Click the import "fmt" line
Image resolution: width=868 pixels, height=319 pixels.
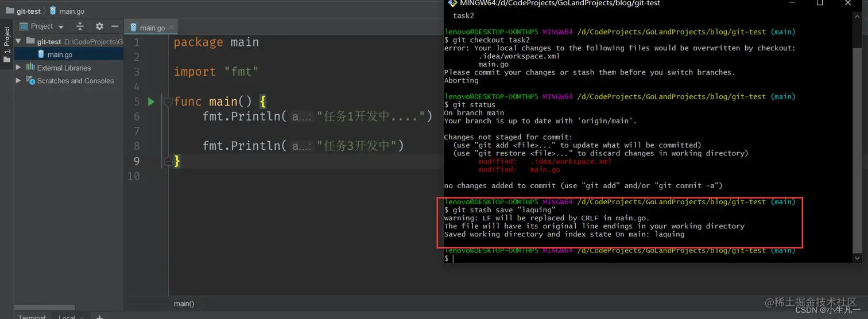(x=216, y=72)
